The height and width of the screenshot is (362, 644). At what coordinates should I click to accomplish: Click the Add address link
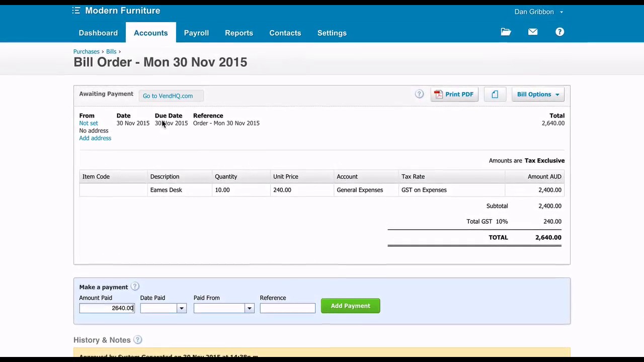tap(95, 138)
